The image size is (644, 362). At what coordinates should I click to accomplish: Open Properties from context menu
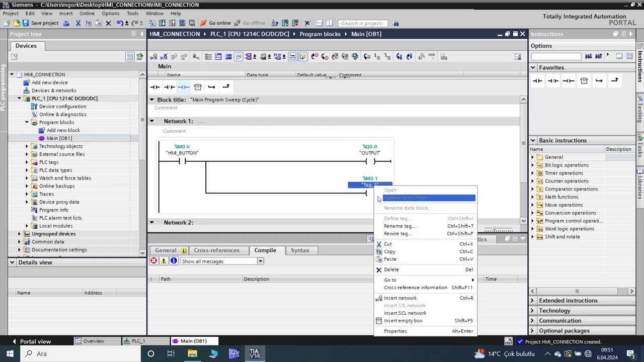pyautogui.click(x=395, y=331)
